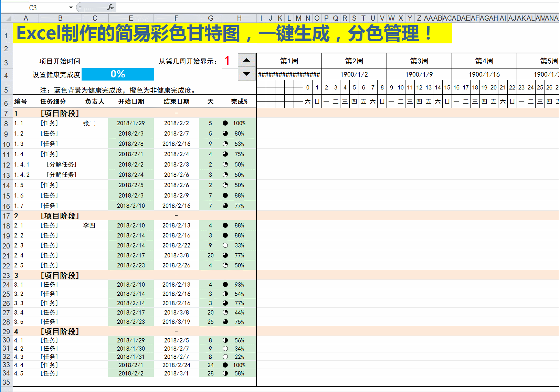
Task: Click the 1900/1/2 date cell
Action: coord(354,74)
